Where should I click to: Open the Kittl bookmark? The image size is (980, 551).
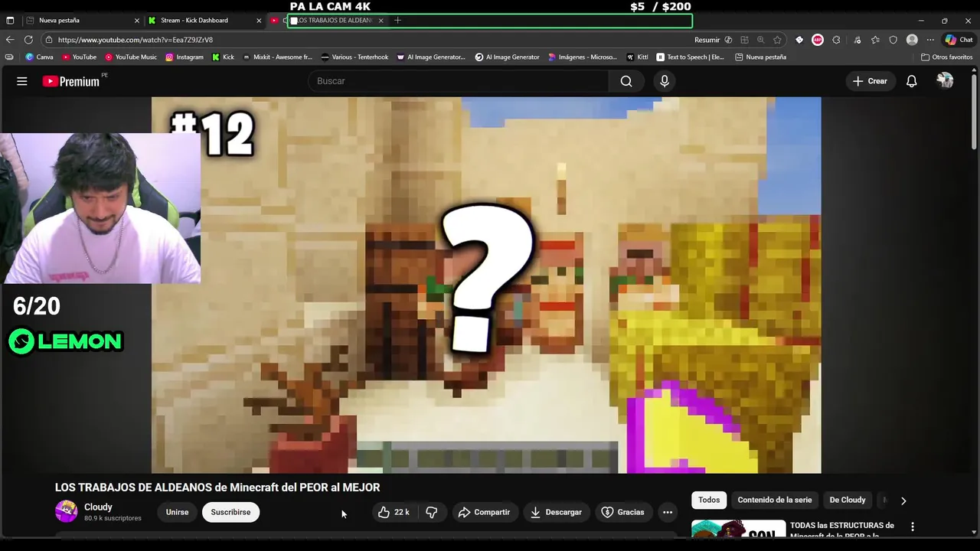click(x=637, y=57)
